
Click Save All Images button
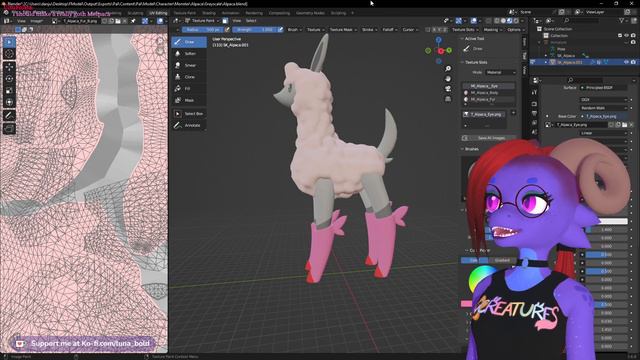489,138
